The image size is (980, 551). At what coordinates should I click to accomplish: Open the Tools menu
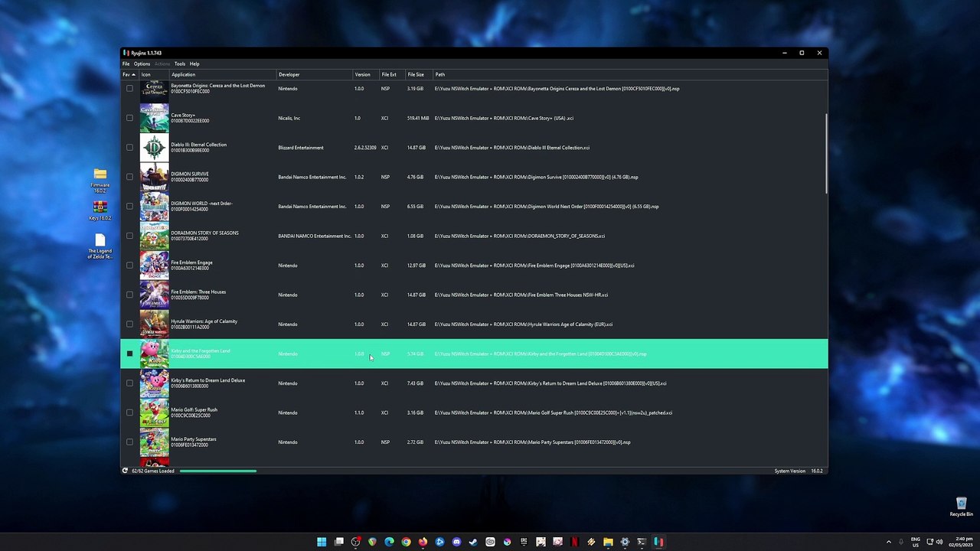(x=179, y=64)
